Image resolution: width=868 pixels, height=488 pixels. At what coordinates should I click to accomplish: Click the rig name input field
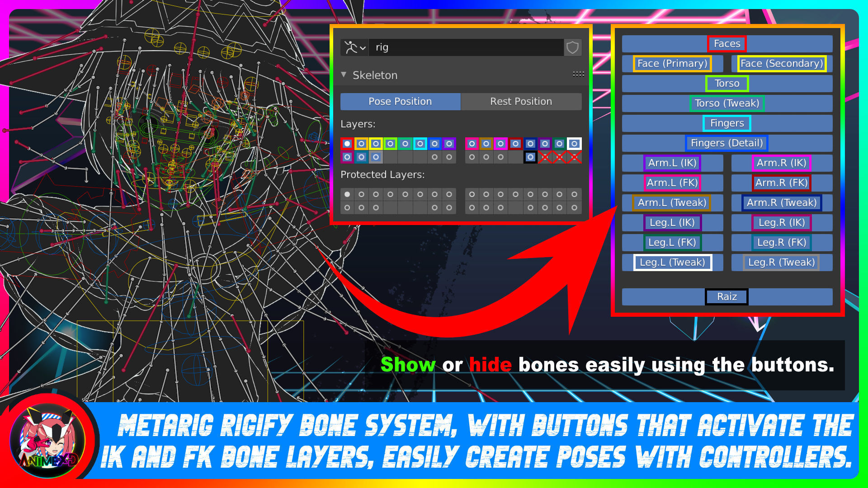(x=466, y=47)
